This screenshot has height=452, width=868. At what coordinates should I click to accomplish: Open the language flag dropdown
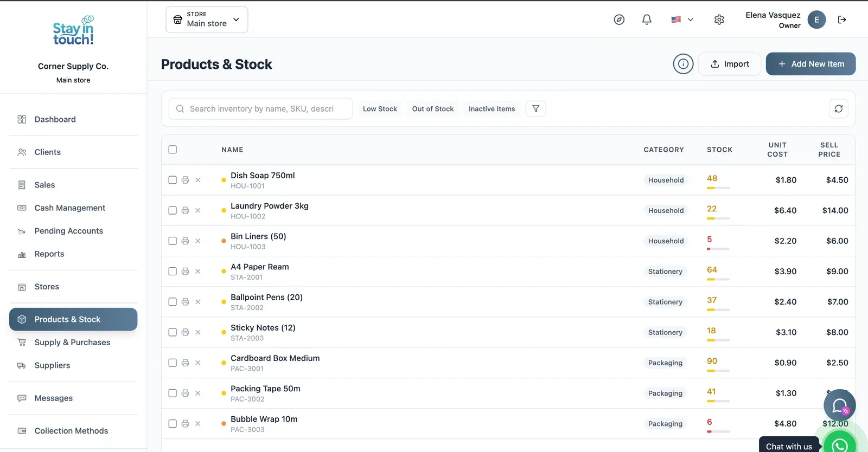682,20
